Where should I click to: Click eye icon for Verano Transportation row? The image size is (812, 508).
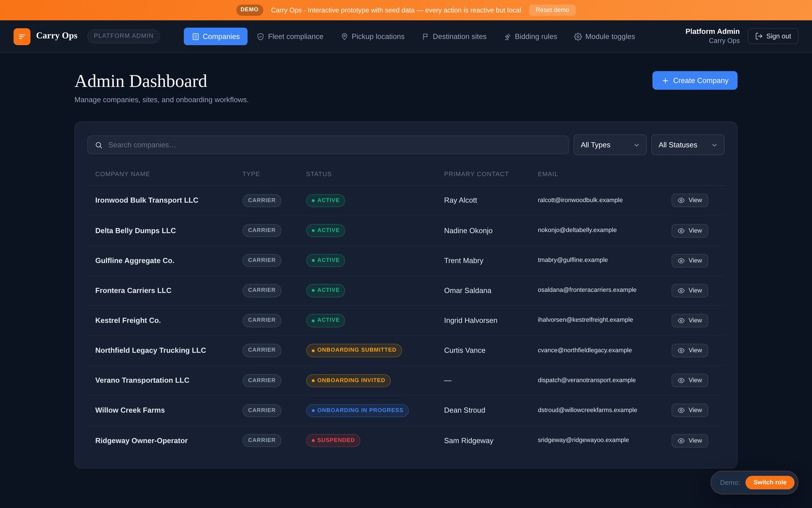681,380
